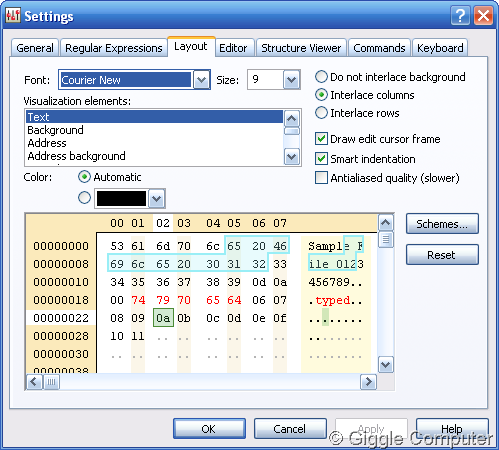Click the Size value field showing 9

265,80
